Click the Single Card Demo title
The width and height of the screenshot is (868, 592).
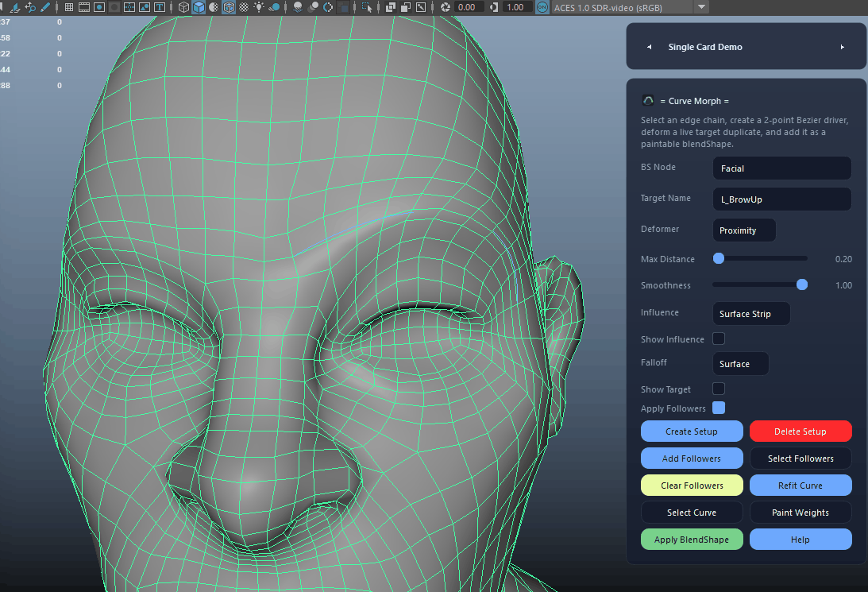pos(704,47)
